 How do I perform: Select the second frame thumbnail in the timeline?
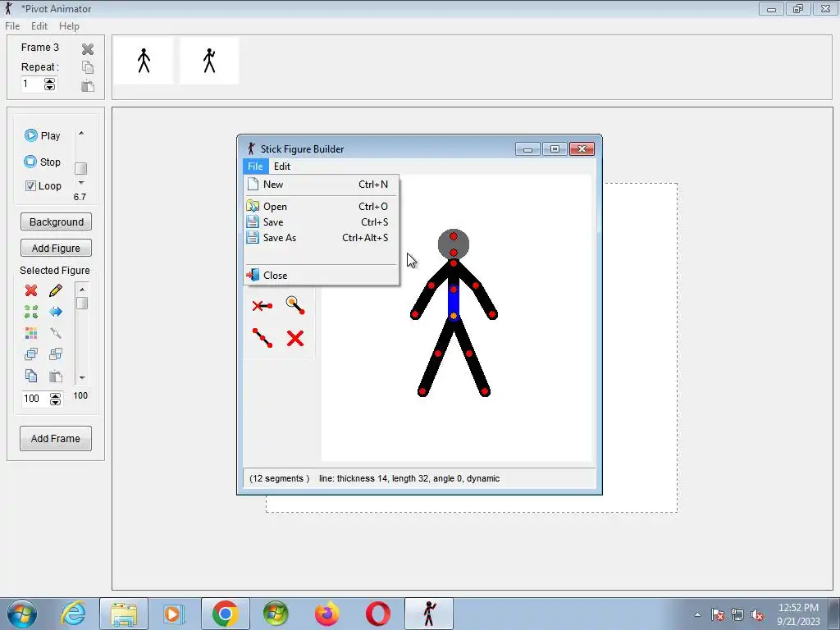tap(209, 61)
